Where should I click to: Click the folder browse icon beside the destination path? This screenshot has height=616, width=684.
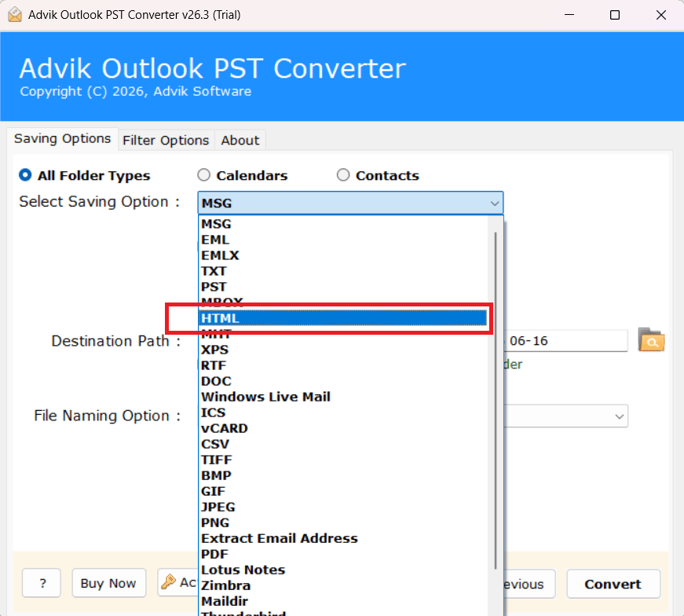651,339
